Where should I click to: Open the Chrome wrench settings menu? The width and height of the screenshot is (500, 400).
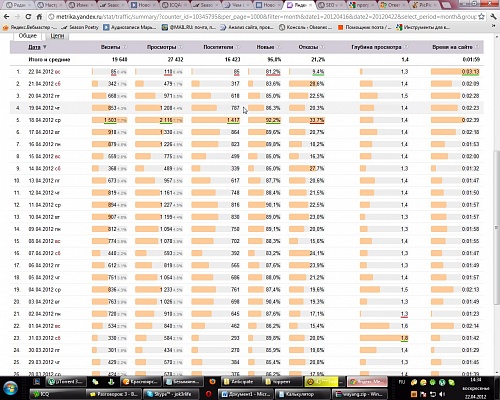click(x=493, y=17)
